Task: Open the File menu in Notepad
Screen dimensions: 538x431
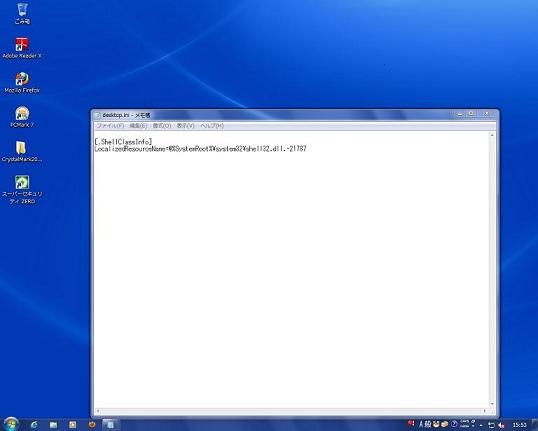Action: tap(110, 126)
